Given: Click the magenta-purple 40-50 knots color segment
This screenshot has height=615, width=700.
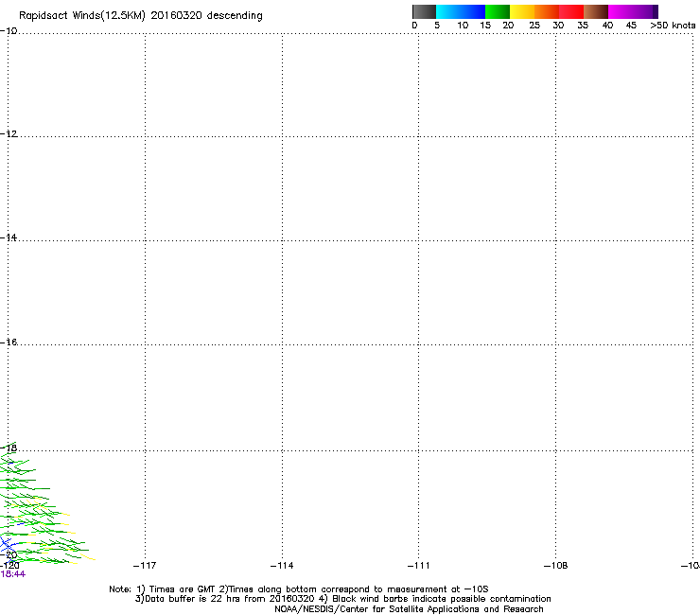Looking at the screenshot, I should coord(633,11).
